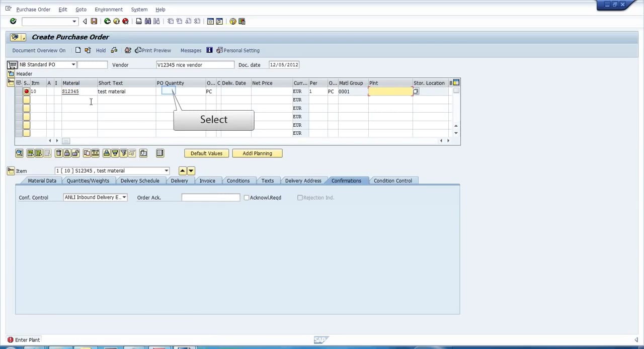Viewport: 644px width, 349px height.
Task: Click the Plnt search help button
Action: [416, 92]
